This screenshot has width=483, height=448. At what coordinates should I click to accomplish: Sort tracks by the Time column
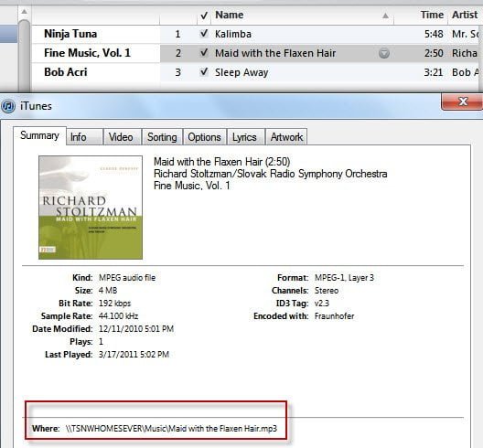[x=432, y=15]
